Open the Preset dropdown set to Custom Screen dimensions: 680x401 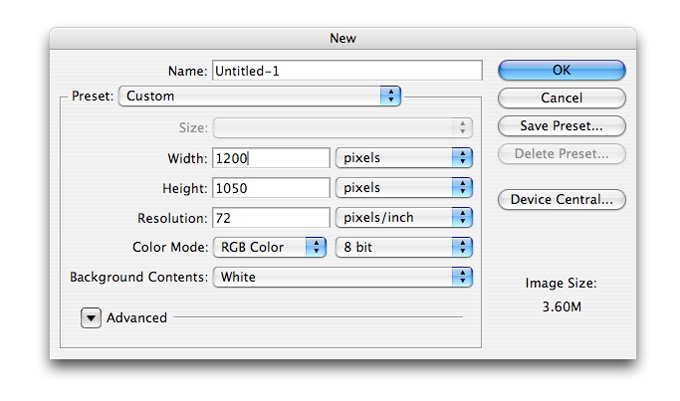tap(259, 96)
